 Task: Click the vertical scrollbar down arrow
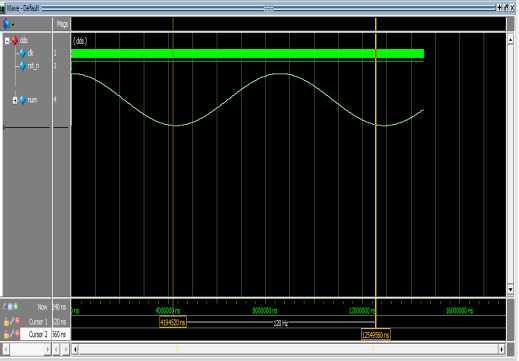tap(510, 289)
